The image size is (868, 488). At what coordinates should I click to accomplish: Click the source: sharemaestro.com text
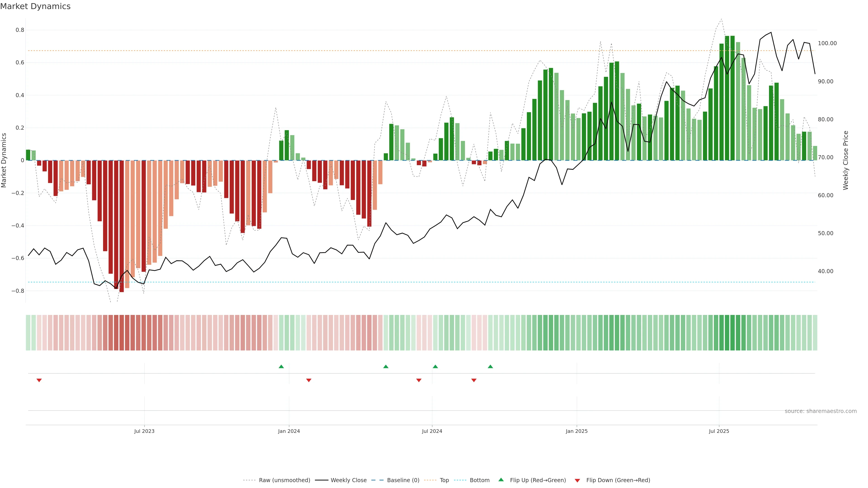click(821, 411)
